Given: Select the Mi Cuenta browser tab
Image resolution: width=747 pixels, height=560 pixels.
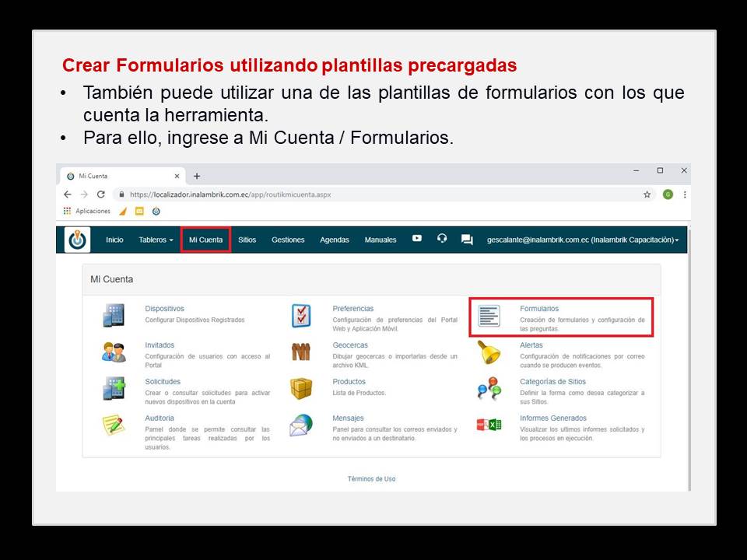Looking at the screenshot, I should [x=122, y=176].
